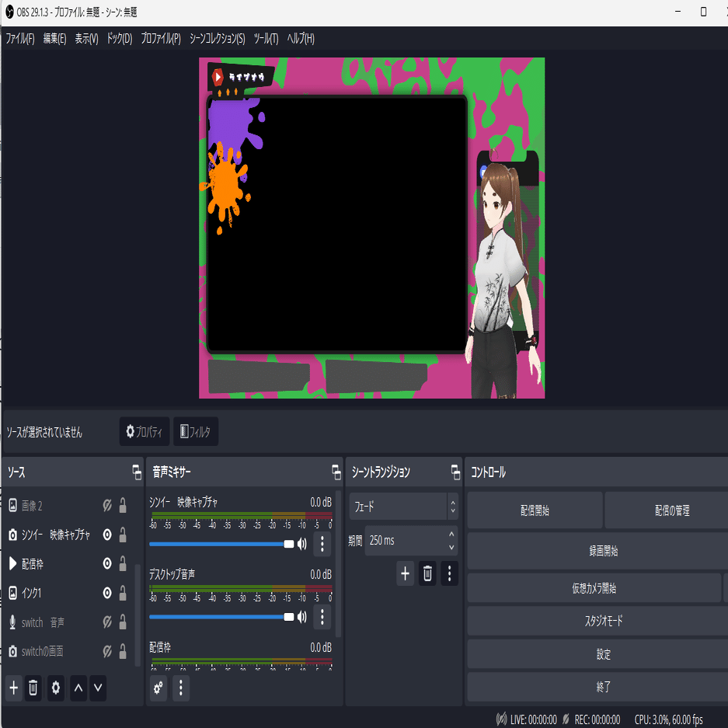Click image icon of インク1 source

tap(13, 593)
